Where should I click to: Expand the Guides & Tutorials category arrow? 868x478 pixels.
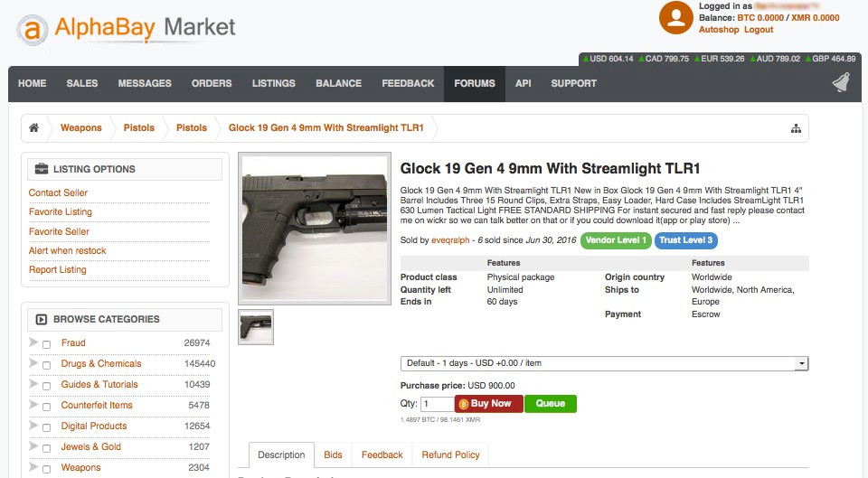coord(33,383)
